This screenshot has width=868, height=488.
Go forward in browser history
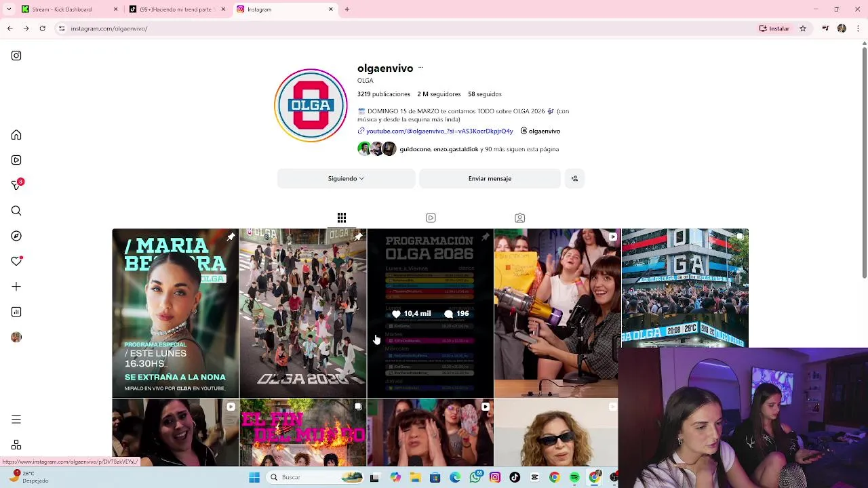click(x=26, y=28)
